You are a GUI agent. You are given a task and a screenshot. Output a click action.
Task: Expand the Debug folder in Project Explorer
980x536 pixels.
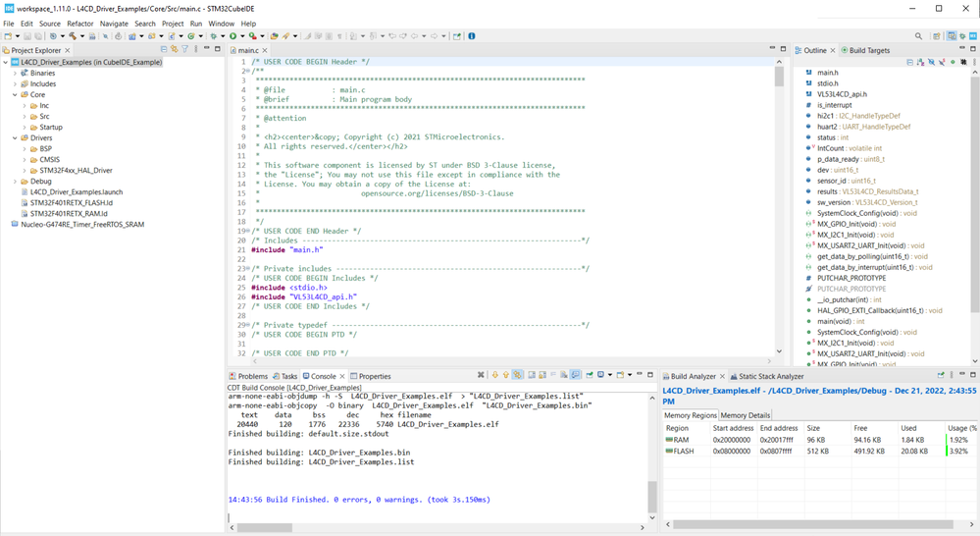16,182
